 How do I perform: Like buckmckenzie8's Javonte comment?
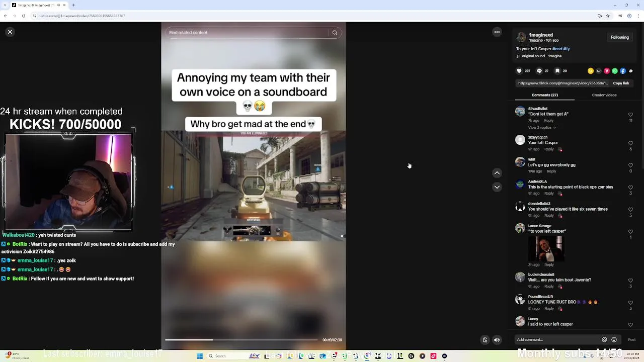click(630, 281)
